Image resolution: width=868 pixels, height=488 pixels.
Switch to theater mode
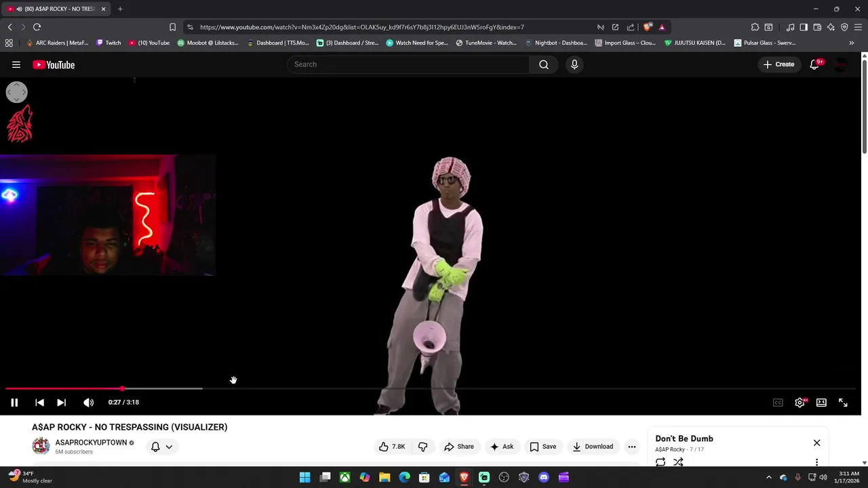821,403
